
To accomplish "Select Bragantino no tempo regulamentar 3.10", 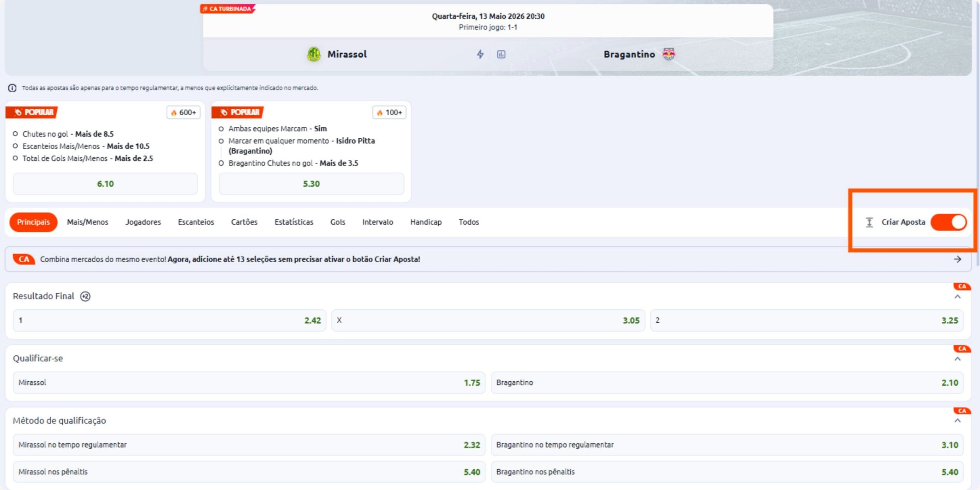I will 727,445.
